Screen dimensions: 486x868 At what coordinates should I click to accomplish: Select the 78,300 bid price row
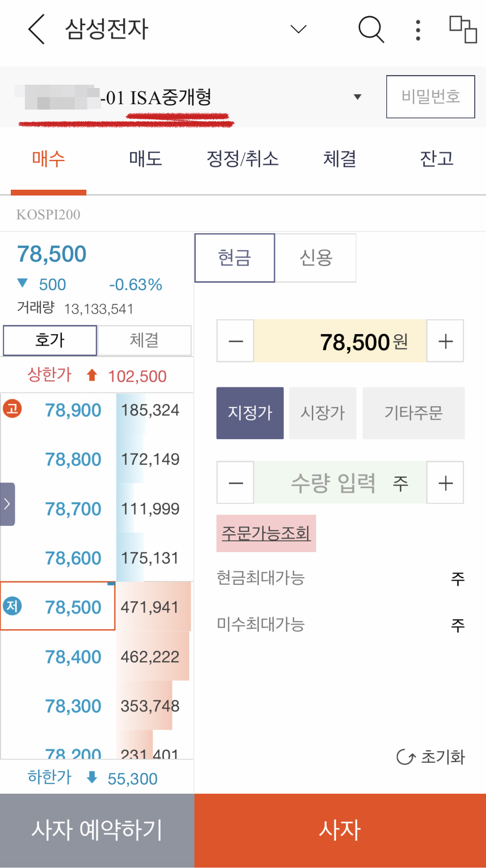click(x=73, y=706)
